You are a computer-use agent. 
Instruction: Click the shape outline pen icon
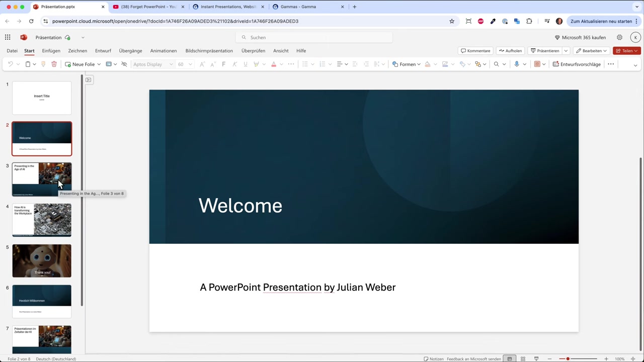(445, 64)
